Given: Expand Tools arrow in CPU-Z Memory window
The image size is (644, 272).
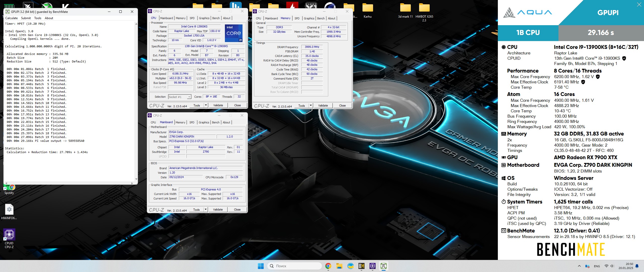Looking at the screenshot, I should coord(311,106).
